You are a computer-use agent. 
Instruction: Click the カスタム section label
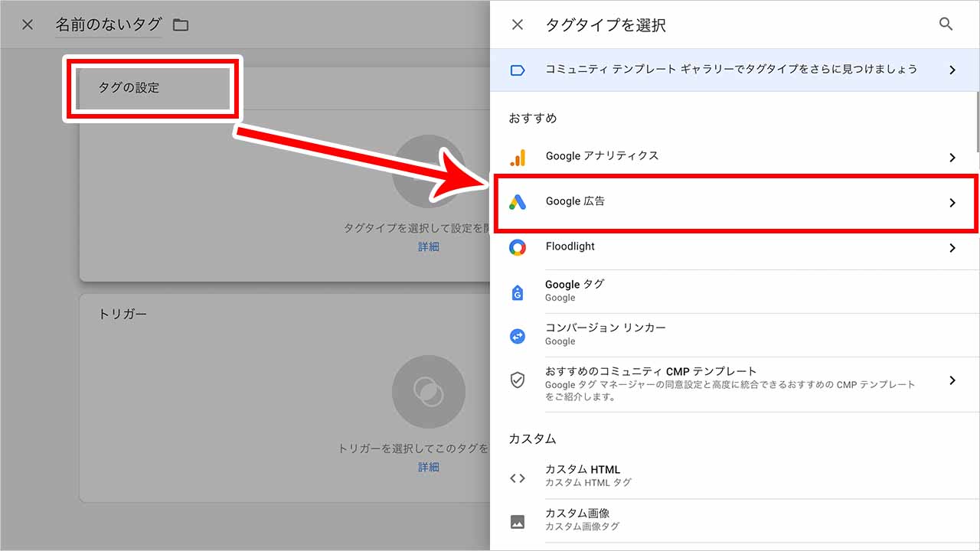[532, 439]
